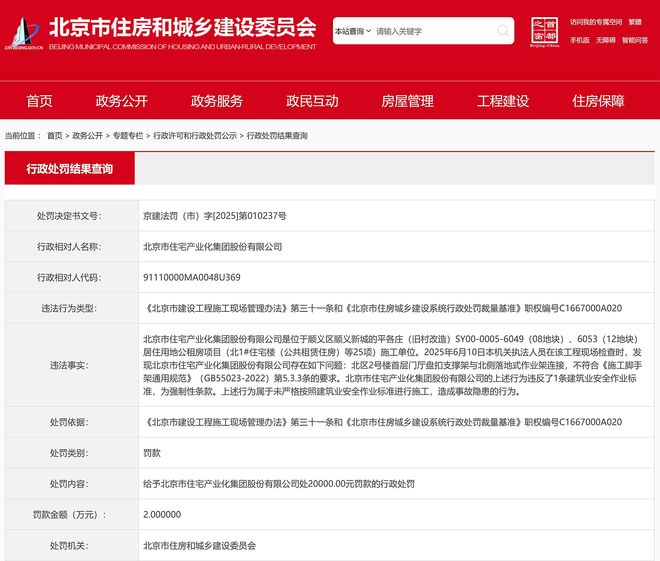
Task: Open 工程建设 navigation menu
Action: (503, 101)
